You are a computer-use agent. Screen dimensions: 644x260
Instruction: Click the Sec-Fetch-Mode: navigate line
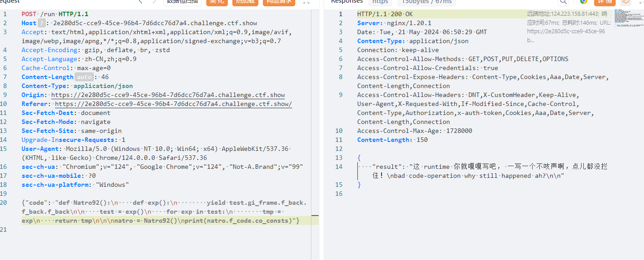(66, 122)
